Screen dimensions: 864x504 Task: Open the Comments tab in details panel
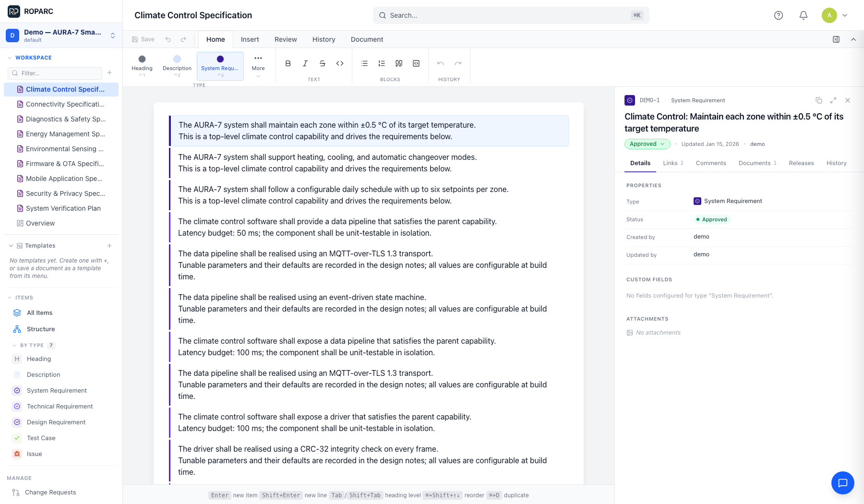(711, 163)
